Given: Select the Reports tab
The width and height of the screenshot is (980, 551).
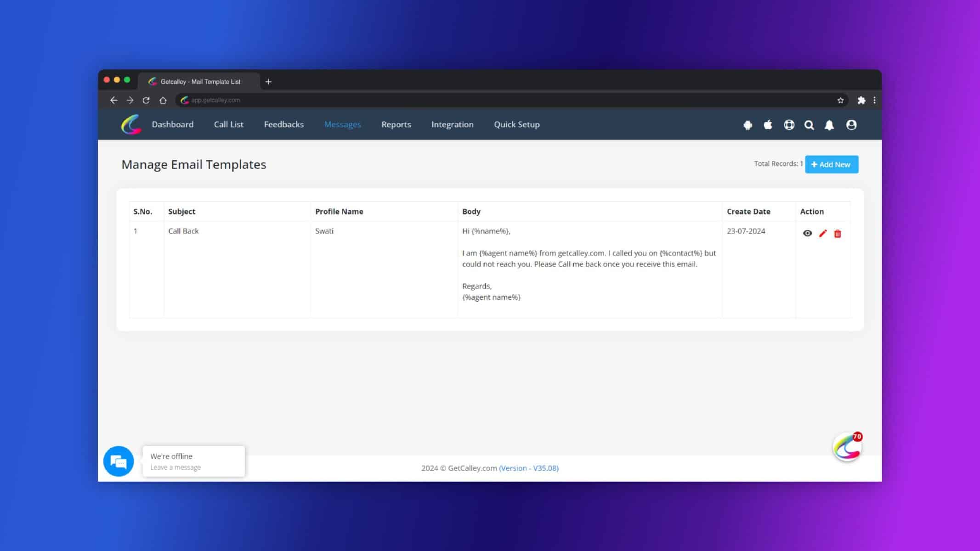Looking at the screenshot, I should [396, 124].
